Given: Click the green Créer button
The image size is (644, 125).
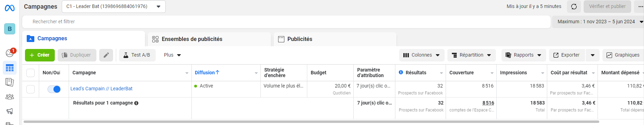Looking at the screenshot, I should coord(40,55).
